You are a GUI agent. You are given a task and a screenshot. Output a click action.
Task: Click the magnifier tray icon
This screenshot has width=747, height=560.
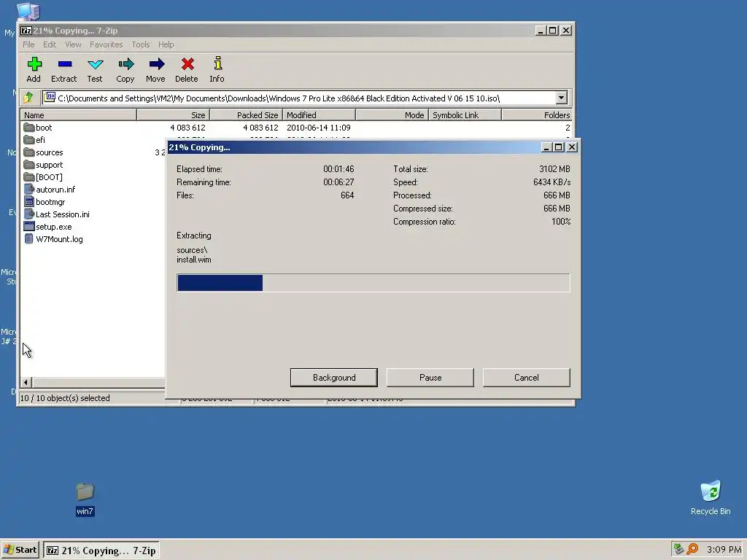point(692,549)
